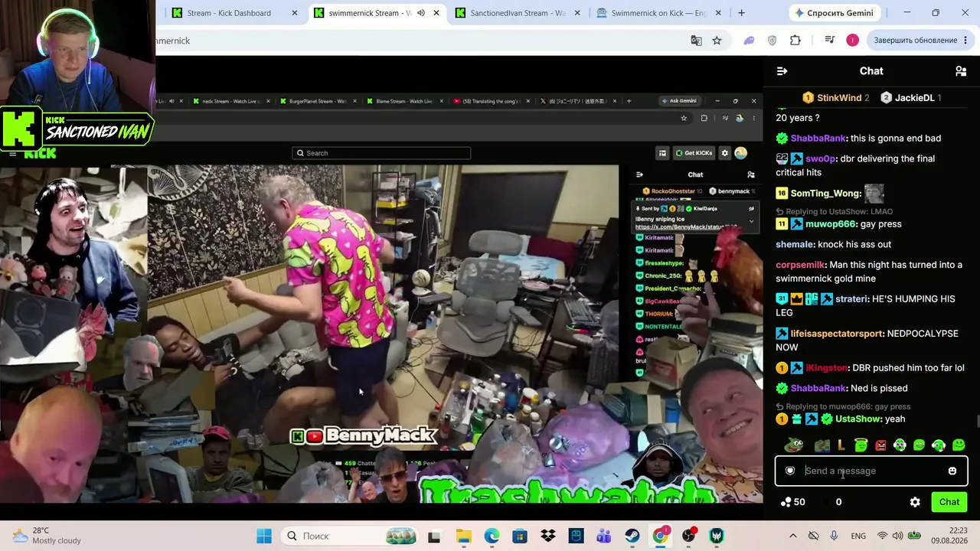
Task: Click the Windows taskbar search box
Action: (x=348, y=536)
